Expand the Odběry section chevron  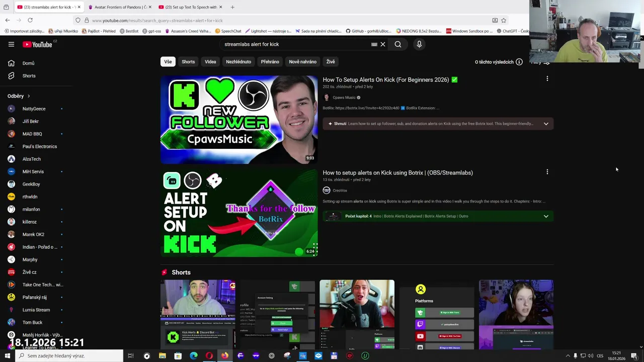point(29,96)
